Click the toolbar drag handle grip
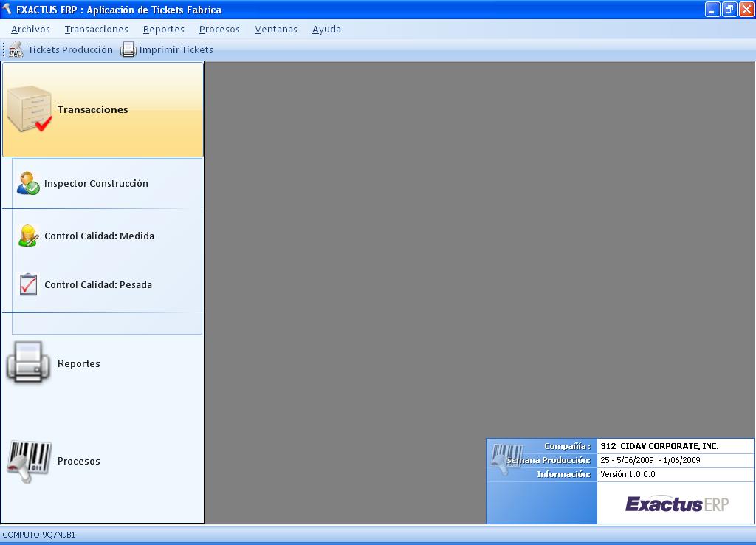Screen dimensions: 756x545 click(x=4, y=50)
